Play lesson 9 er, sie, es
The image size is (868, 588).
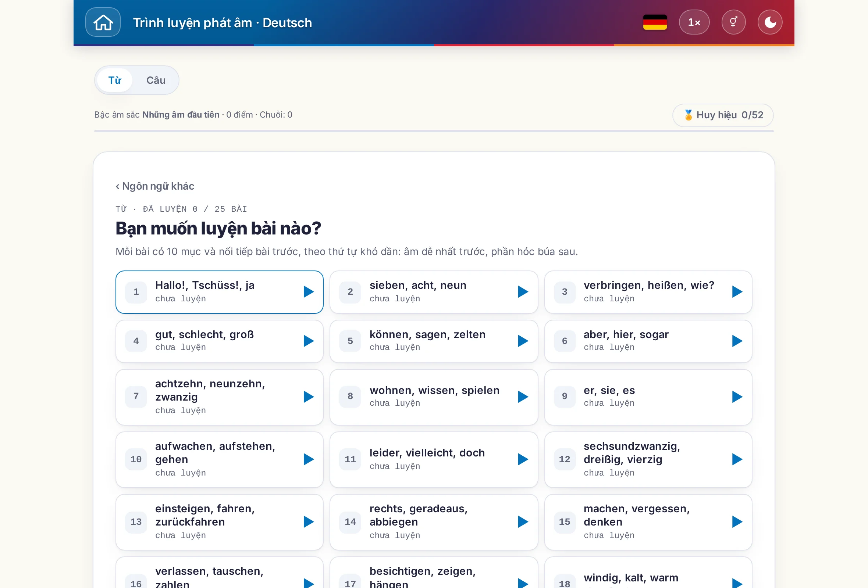pyautogui.click(x=737, y=397)
